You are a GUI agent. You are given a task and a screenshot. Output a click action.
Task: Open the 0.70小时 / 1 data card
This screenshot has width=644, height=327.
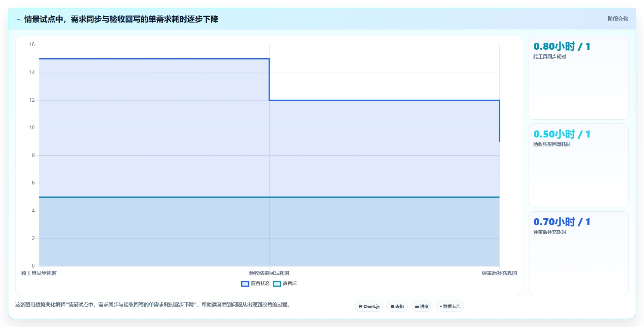(x=578, y=253)
